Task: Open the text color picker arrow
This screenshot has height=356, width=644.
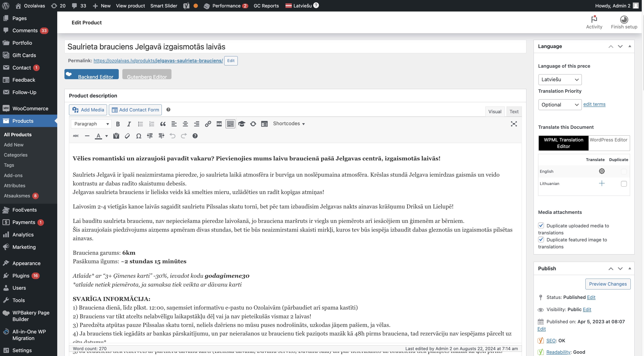Action: click(107, 136)
